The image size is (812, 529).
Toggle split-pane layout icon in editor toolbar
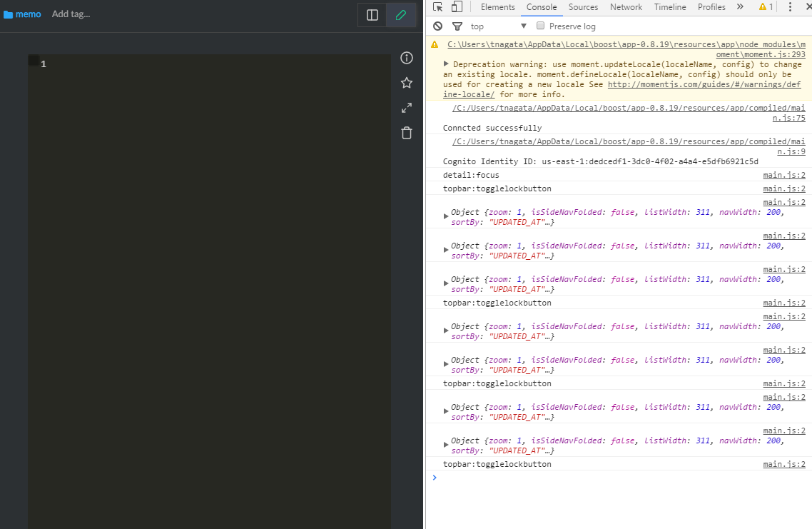coord(372,15)
